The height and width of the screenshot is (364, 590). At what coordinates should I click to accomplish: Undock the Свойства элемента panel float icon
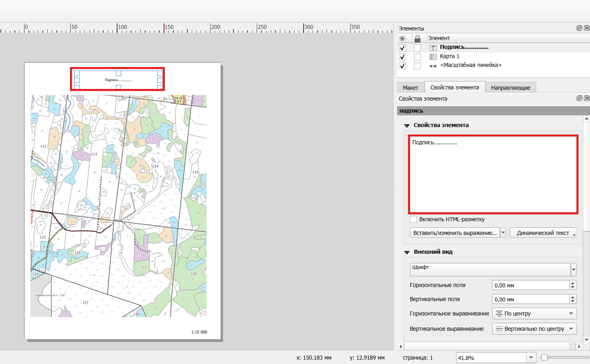point(579,98)
